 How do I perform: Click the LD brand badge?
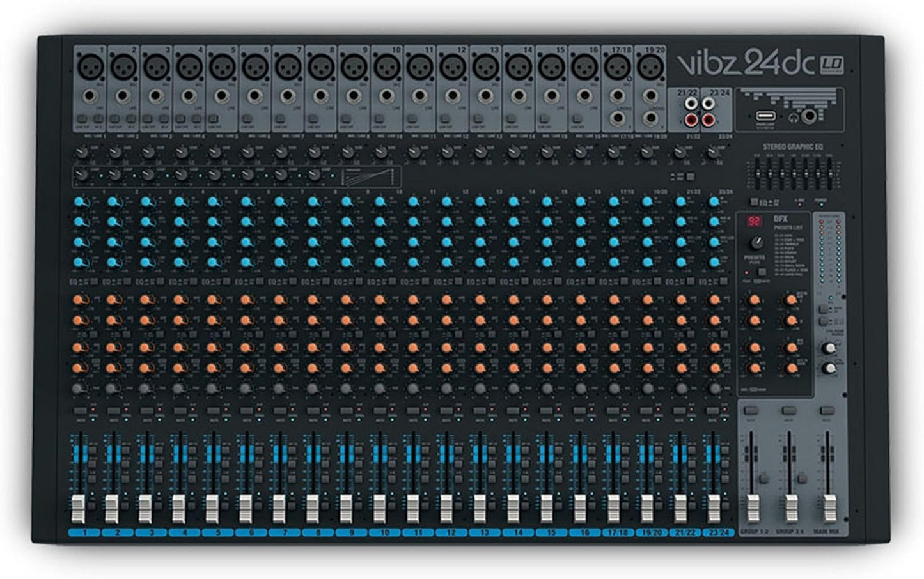[x=831, y=65]
